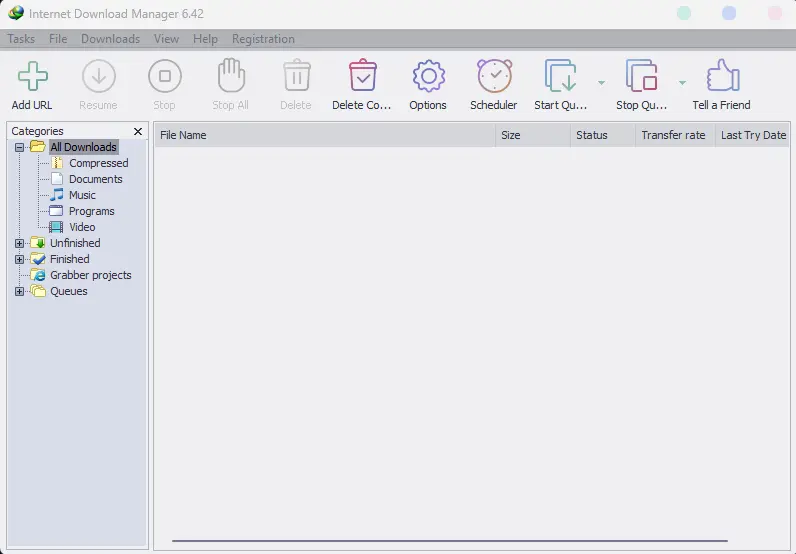
Task: Click the Queues folders icon
Action: point(38,291)
